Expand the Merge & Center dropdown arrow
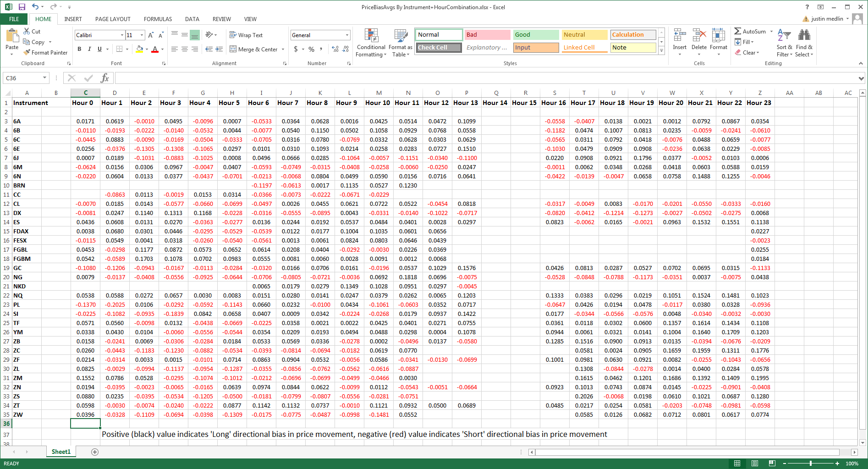Screen dimensions: 868x469 click(x=283, y=49)
